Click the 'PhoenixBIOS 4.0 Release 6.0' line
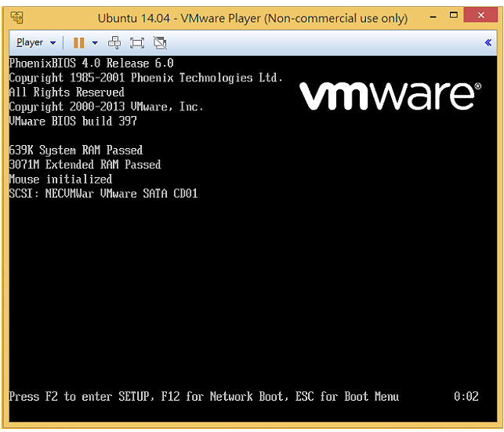The image size is (504, 432). tap(91, 63)
